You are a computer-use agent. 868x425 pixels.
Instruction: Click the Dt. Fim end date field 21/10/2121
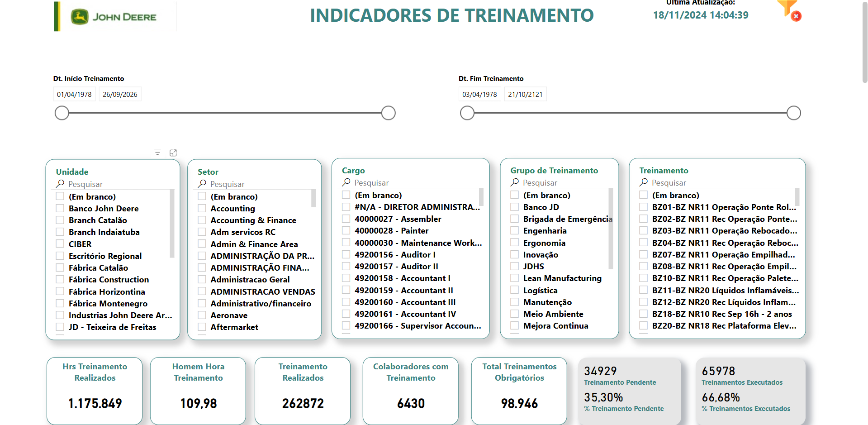[525, 94]
